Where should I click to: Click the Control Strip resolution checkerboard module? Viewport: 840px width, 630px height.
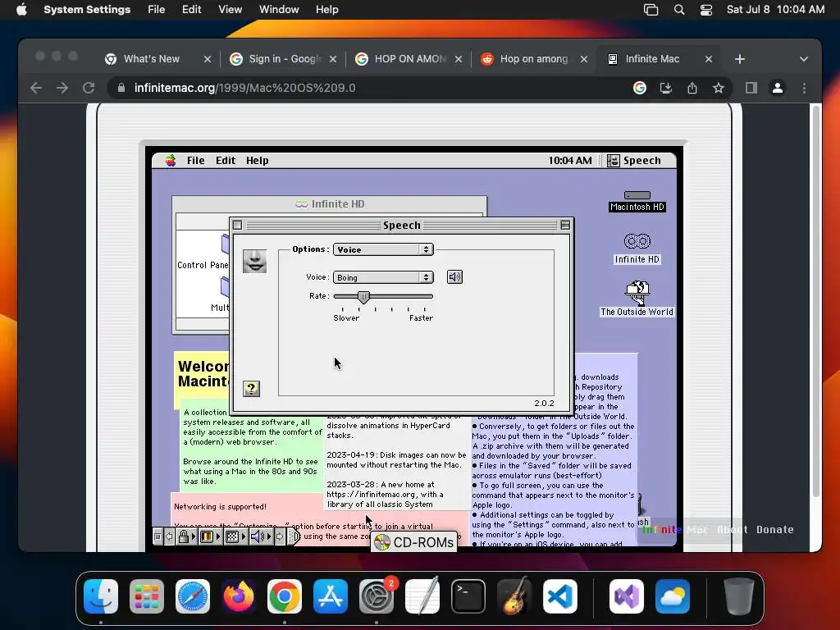pyautogui.click(x=235, y=536)
